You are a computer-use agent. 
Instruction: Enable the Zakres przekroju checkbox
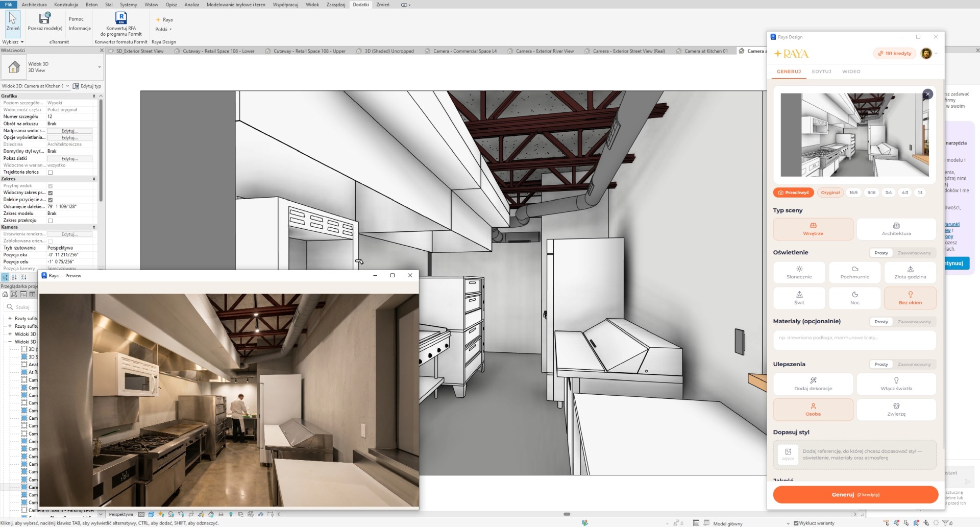[50, 221]
